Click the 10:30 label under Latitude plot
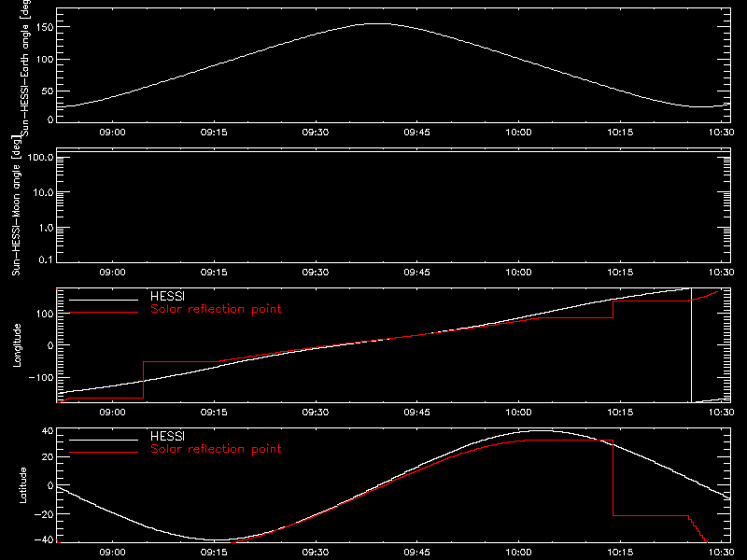Screen dimensions: 747x560 (x=721, y=553)
